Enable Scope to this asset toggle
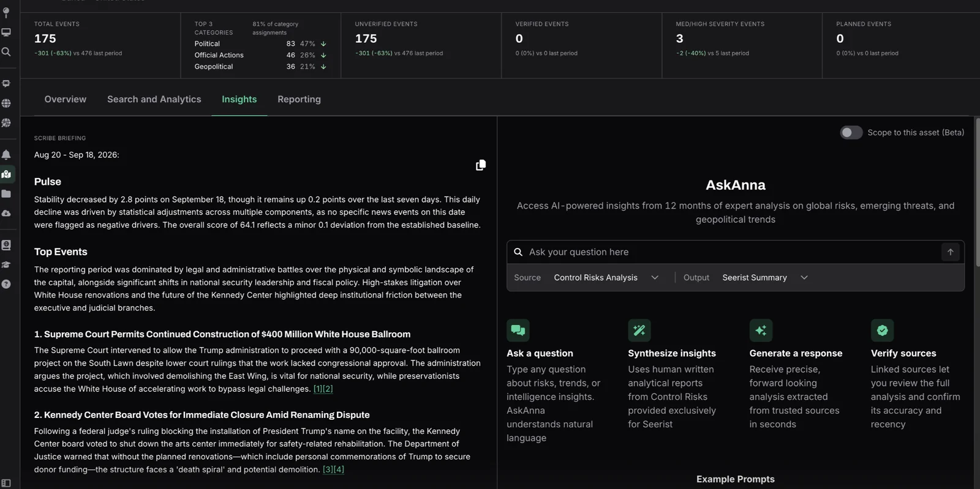 851,133
